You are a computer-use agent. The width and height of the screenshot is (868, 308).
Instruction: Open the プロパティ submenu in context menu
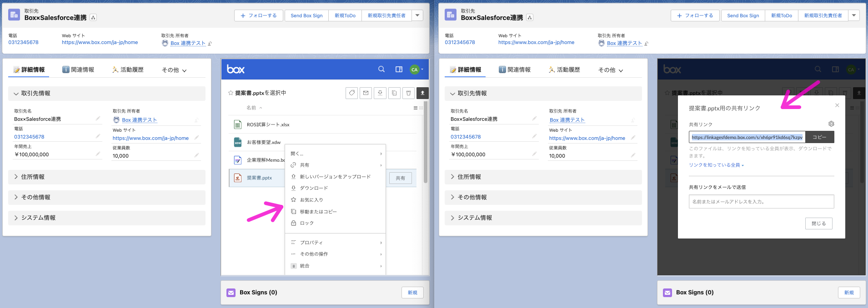point(336,243)
